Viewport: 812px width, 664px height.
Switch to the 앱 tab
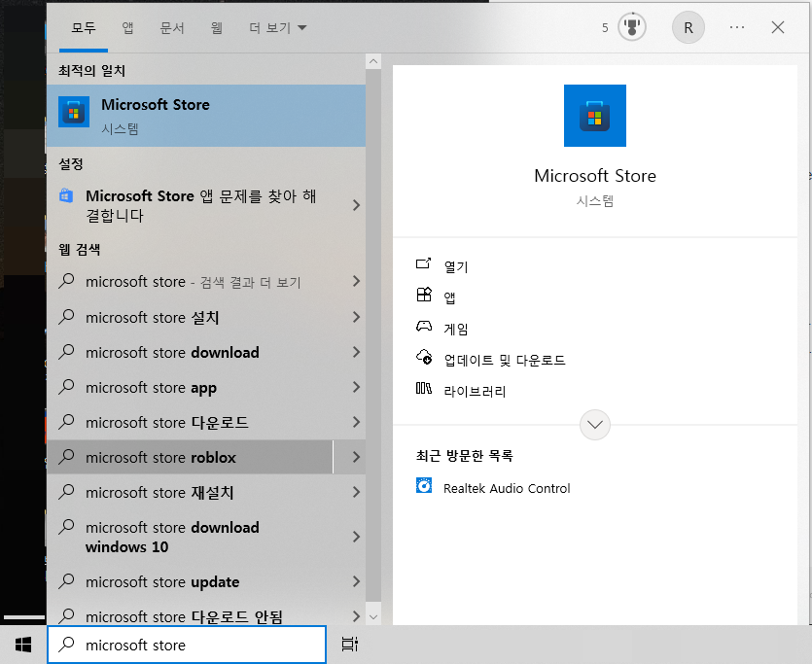[x=128, y=27]
